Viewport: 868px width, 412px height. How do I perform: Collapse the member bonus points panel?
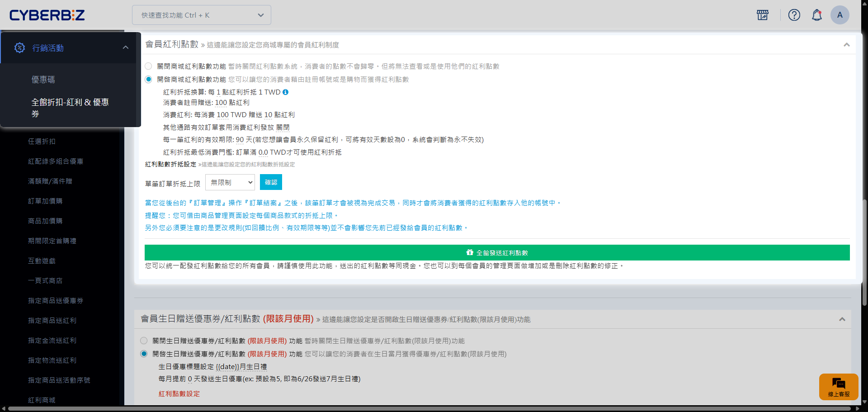point(846,45)
